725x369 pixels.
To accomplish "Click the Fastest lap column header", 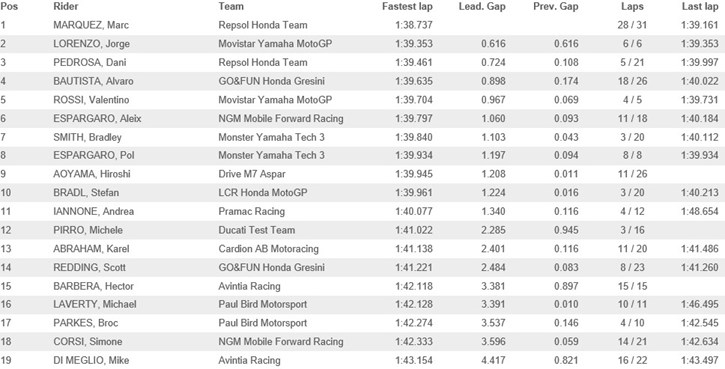I will point(407,7).
